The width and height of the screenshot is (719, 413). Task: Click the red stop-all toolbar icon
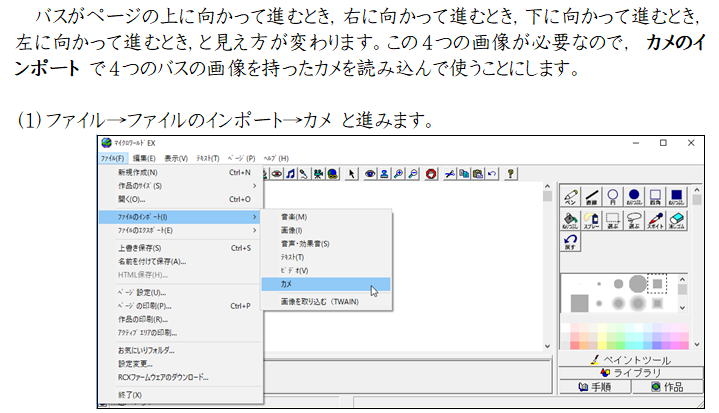(431, 174)
